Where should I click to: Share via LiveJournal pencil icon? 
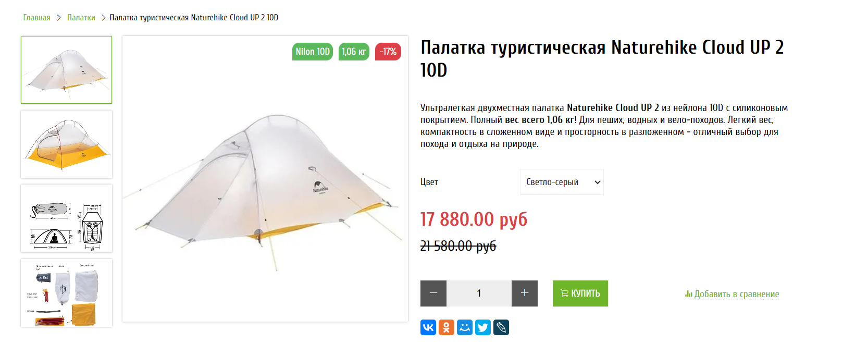click(501, 327)
